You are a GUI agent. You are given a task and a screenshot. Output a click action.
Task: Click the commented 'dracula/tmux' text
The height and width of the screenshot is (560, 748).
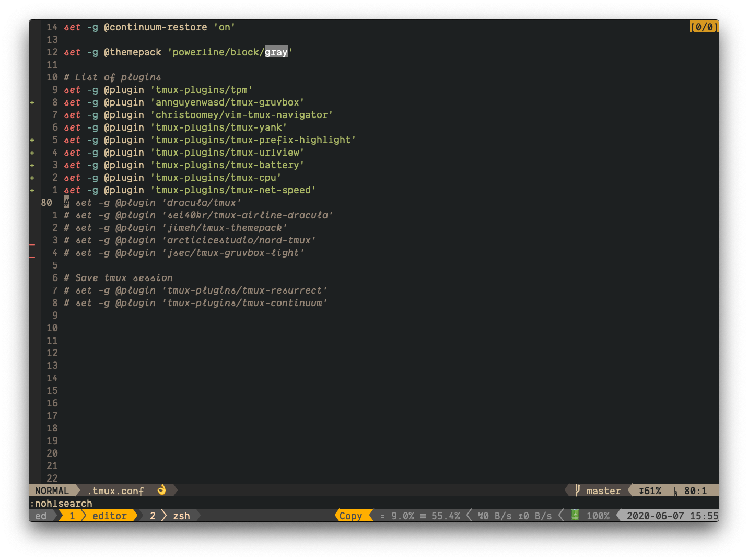202,202
